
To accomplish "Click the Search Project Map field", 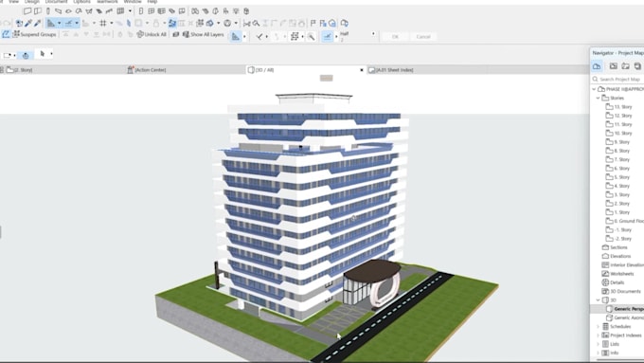I will coord(617,79).
